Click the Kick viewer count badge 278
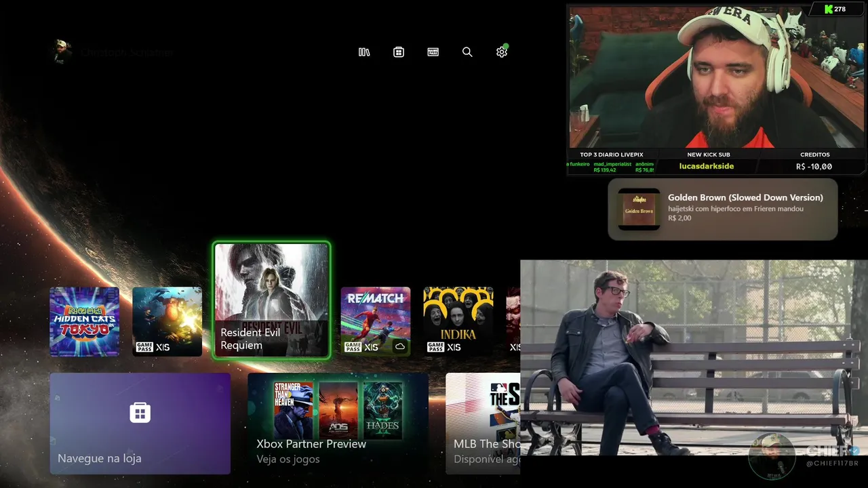868x488 pixels. click(x=835, y=9)
